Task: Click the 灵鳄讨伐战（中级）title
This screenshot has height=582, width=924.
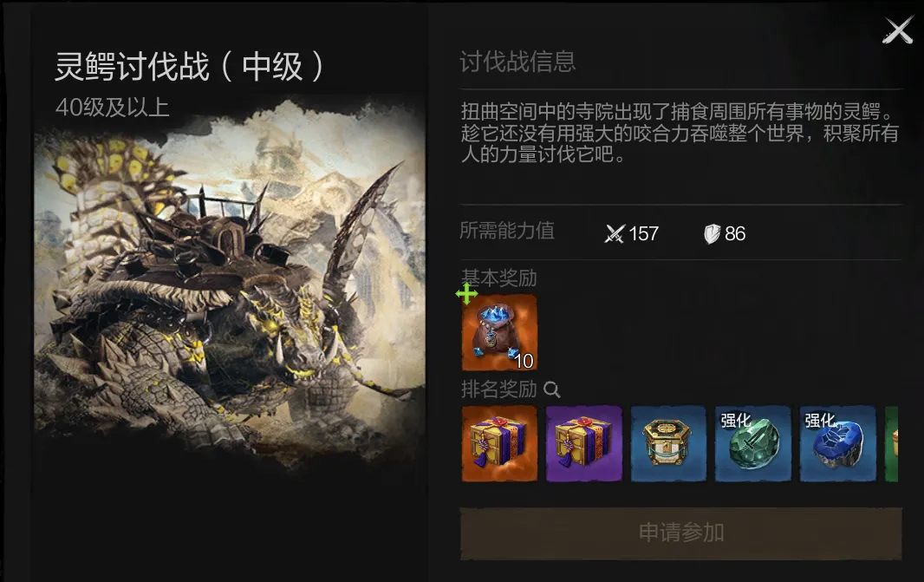Action: [x=190, y=66]
